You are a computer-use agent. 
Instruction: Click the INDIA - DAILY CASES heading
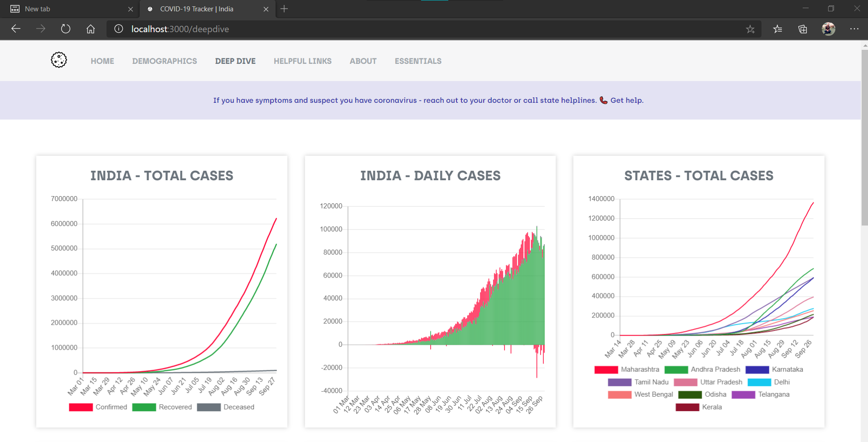click(431, 176)
